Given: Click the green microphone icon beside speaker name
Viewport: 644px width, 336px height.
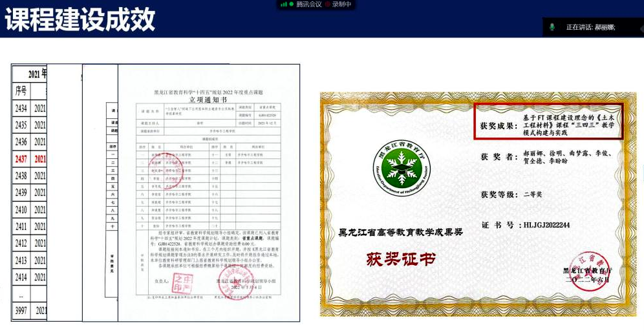Looking at the screenshot, I should (552, 27).
